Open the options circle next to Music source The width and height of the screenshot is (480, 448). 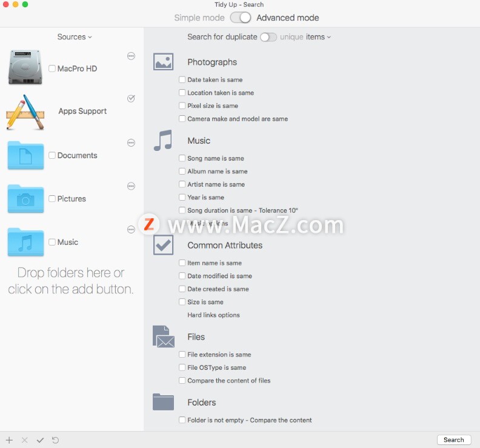pos(131,230)
